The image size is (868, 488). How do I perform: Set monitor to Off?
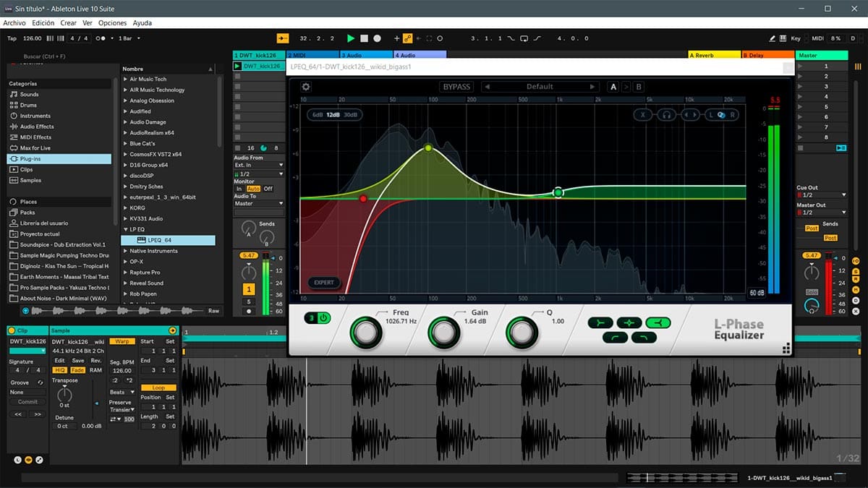(x=268, y=189)
